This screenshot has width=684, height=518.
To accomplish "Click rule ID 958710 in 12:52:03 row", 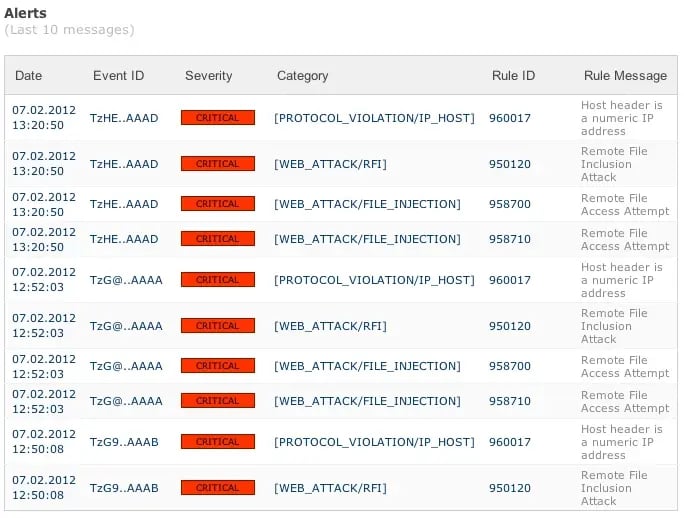I will pos(510,401).
